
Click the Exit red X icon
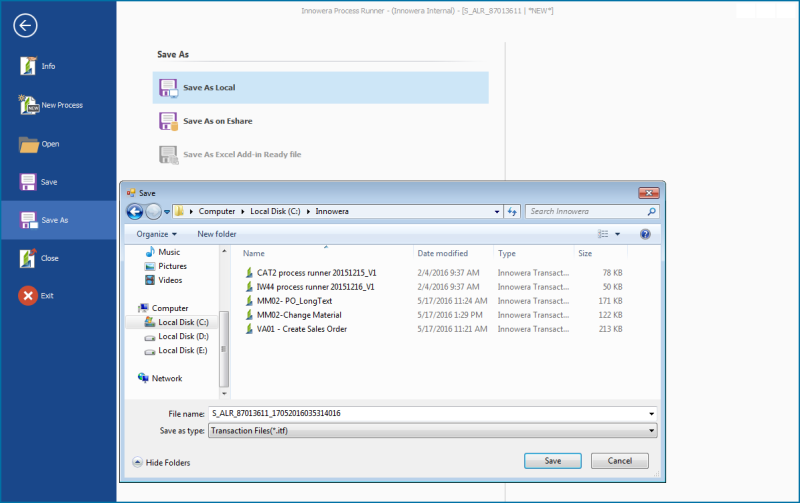coord(28,296)
